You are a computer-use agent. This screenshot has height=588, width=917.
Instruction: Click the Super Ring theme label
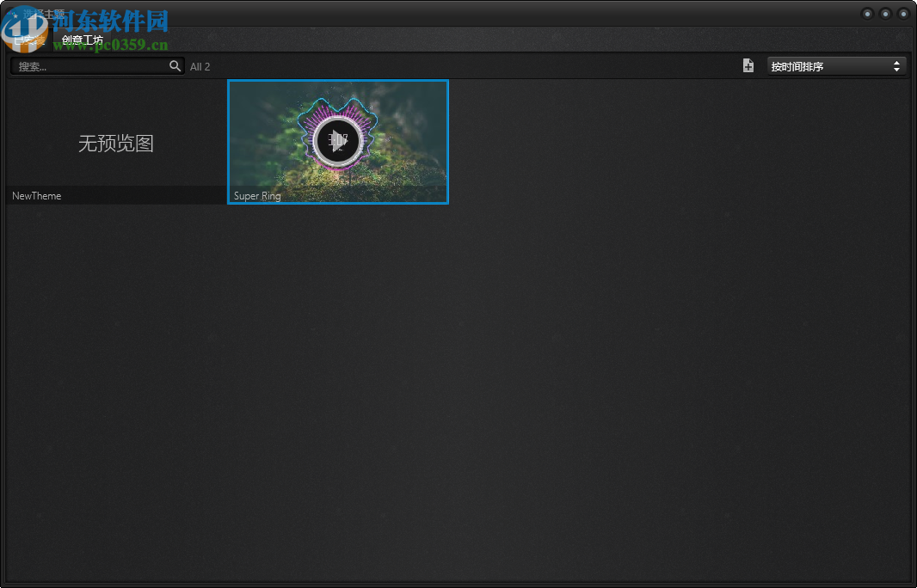(x=257, y=196)
